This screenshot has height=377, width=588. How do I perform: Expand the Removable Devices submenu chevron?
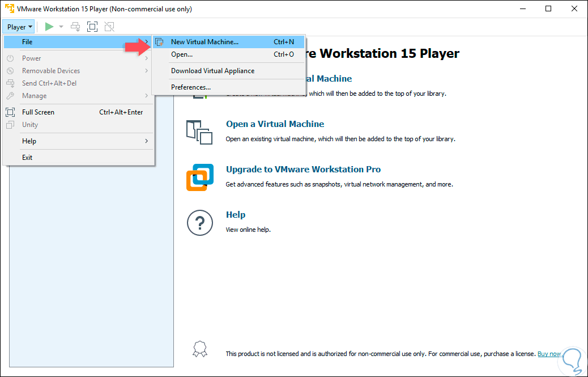[x=147, y=70]
